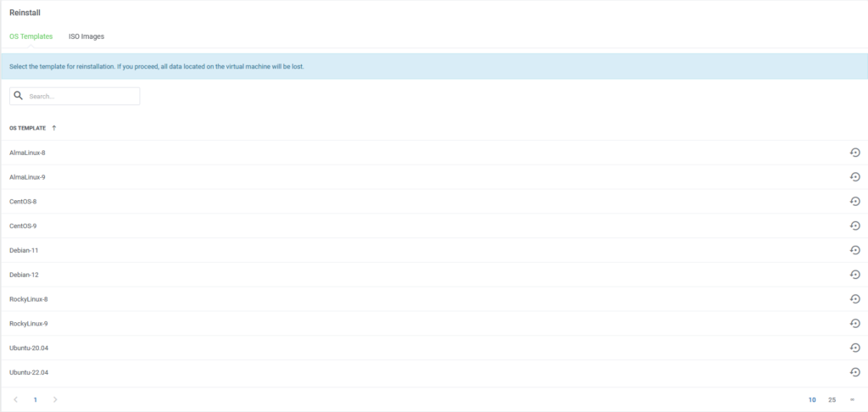Select the Debian-12 template name
Screen dimensions: 868x412
click(x=24, y=275)
